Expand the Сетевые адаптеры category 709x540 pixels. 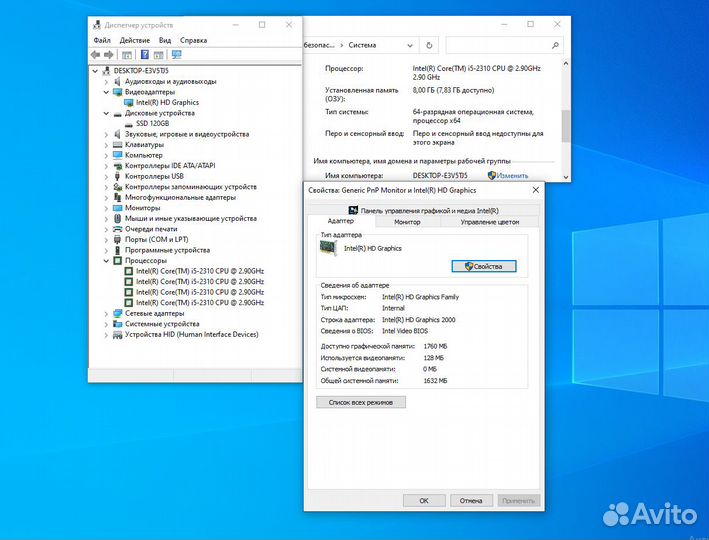106,314
